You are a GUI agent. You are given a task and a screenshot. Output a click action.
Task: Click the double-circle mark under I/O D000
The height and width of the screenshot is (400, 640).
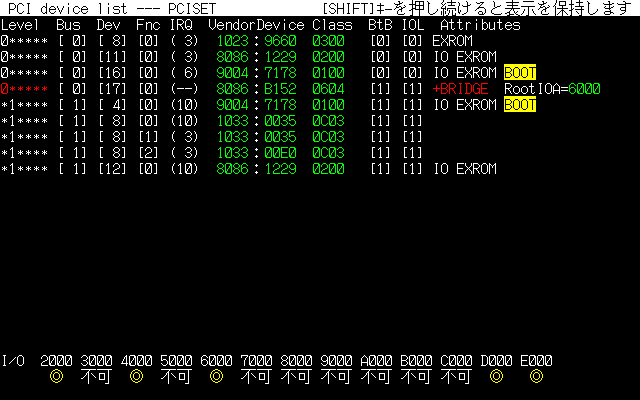click(x=496, y=377)
